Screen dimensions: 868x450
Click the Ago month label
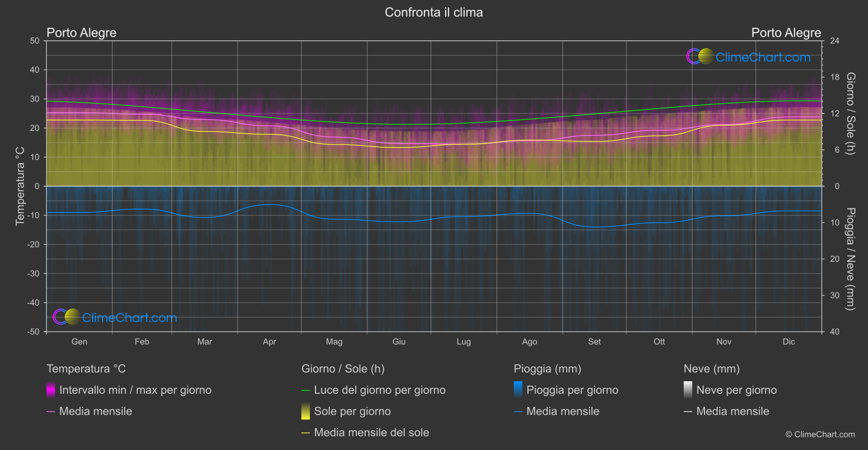click(x=530, y=341)
